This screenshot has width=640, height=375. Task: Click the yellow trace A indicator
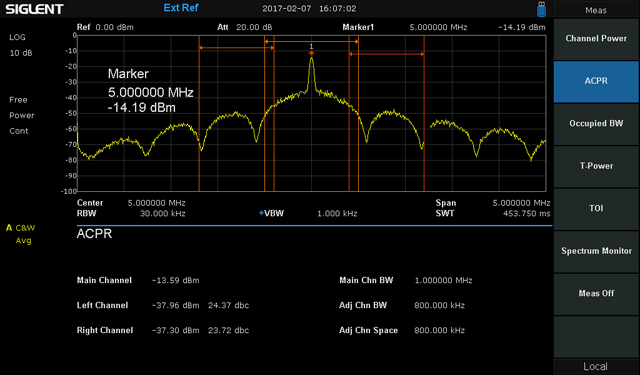pos(9,228)
